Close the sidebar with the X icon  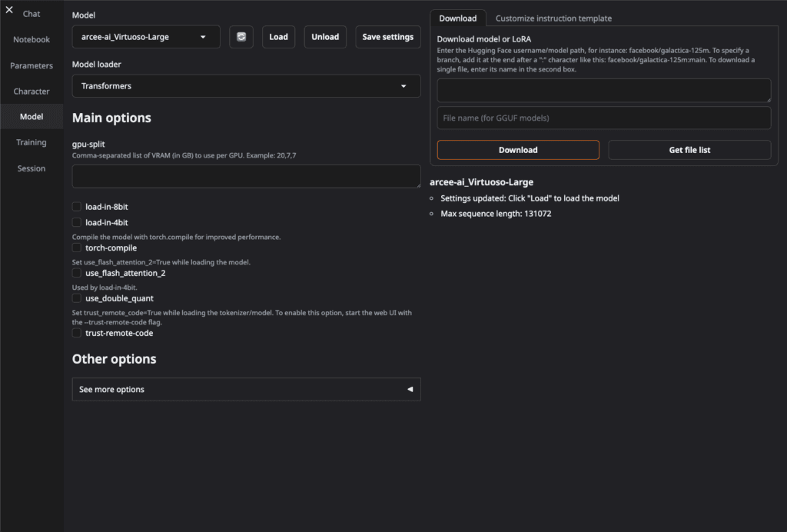click(x=9, y=9)
